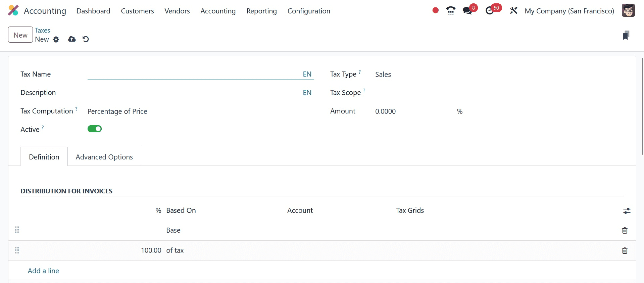The image size is (644, 283).
Task: Open the Customers menu
Action: coord(137,11)
